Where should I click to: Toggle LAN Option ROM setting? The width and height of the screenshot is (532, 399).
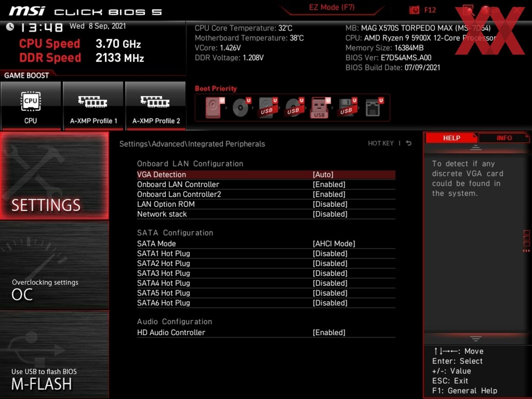click(x=266, y=204)
